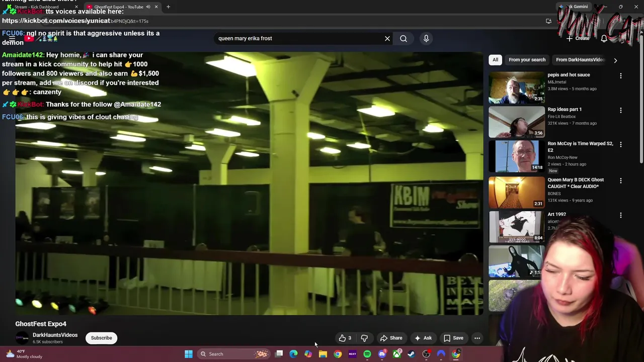Open options menu for 'Art 1992' video

click(x=621, y=215)
